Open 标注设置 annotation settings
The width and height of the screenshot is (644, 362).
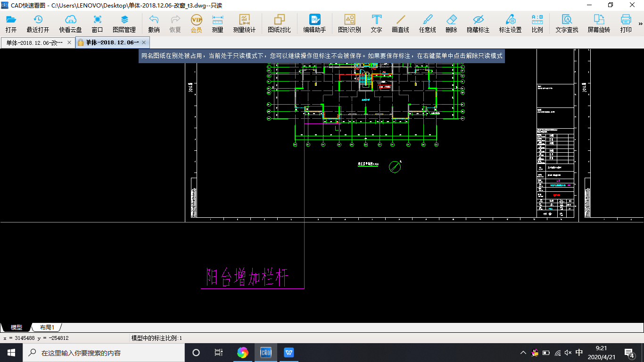tap(510, 24)
